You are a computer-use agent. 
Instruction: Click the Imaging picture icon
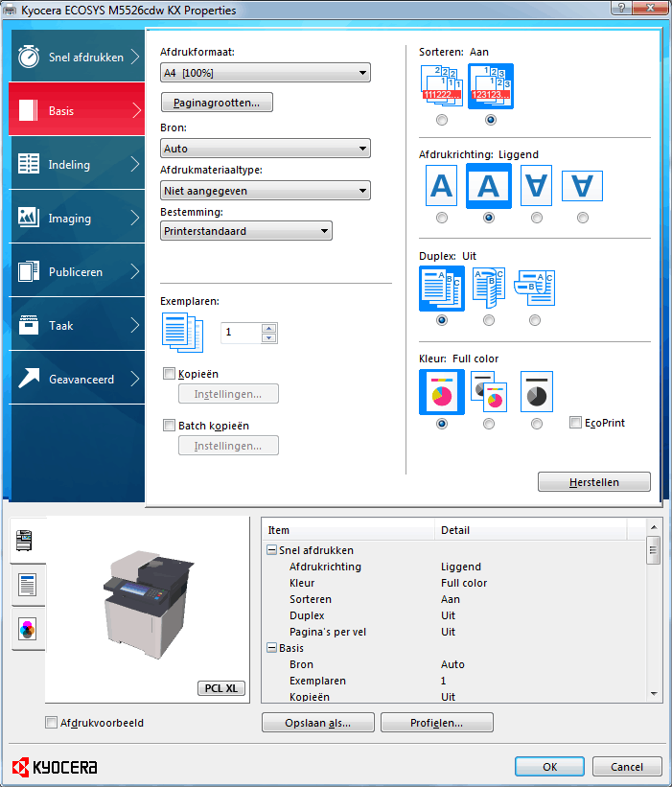[29, 218]
